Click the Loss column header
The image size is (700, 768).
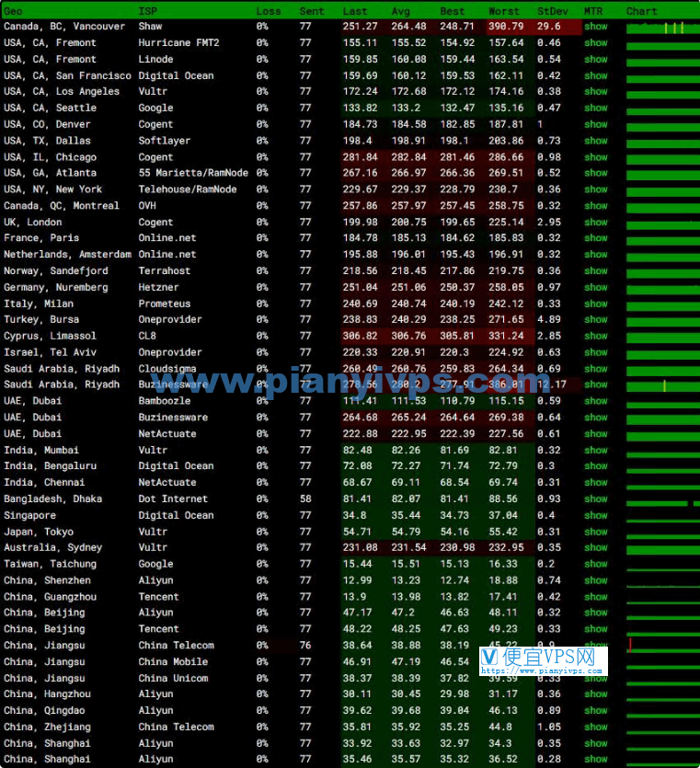(x=269, y=11)
